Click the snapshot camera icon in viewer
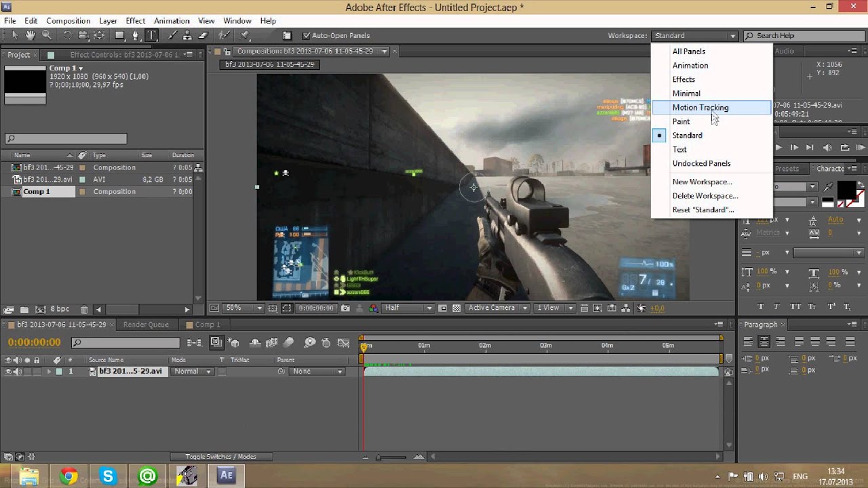This screenshot has width=868, height=488. coord(345,308)
